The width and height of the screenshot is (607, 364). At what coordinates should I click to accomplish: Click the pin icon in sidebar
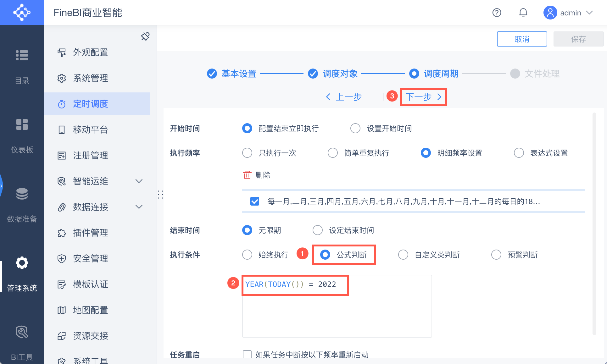[145, 36]
